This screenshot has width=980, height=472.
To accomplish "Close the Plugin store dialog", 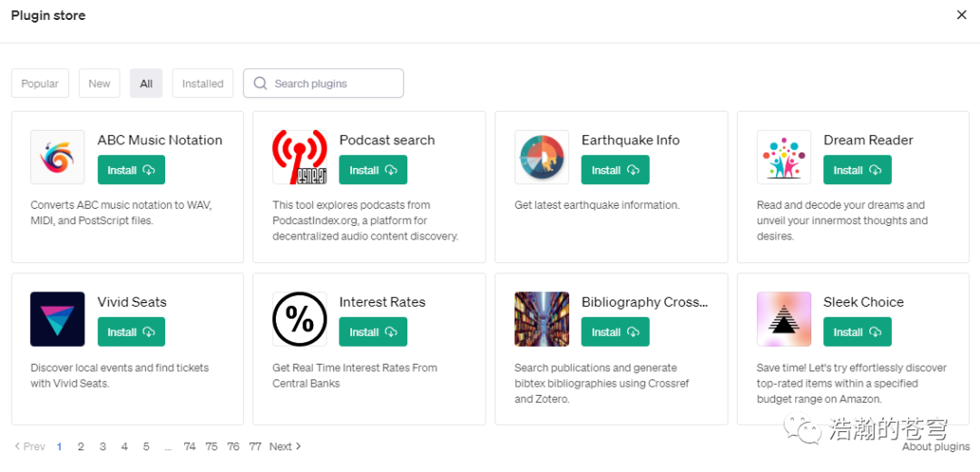I will tap(962, 15).
